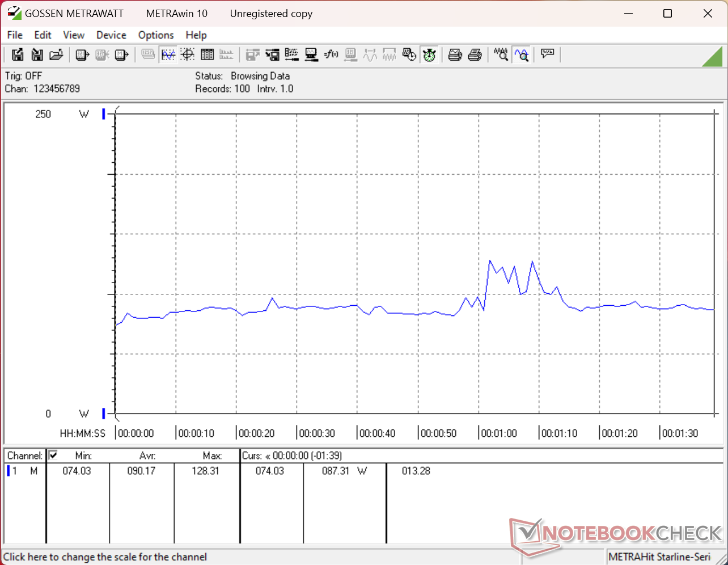
Task: Click the disk transfer settings icon
Action: (273, 55)
